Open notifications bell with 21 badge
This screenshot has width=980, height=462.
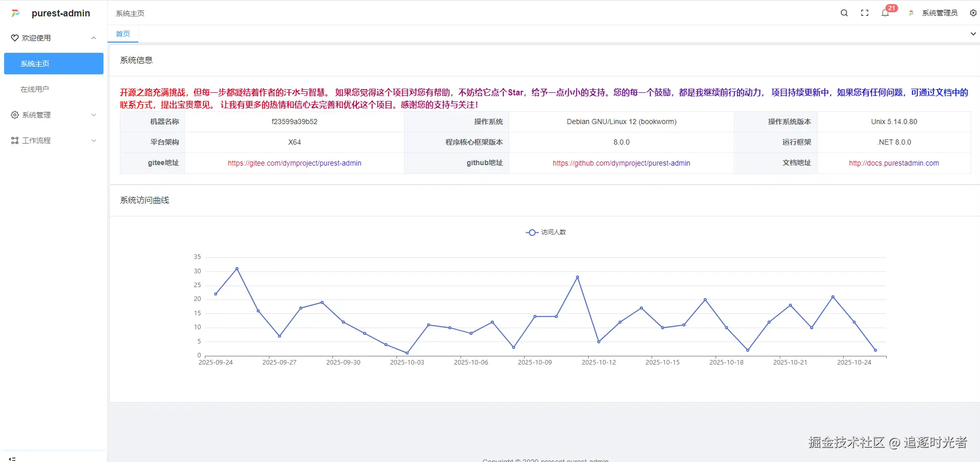(x=885, y=13)
